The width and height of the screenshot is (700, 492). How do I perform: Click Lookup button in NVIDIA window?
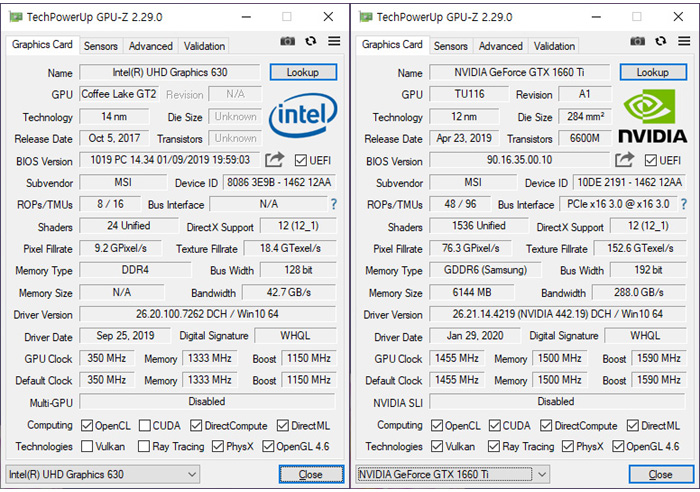point(653,72)
